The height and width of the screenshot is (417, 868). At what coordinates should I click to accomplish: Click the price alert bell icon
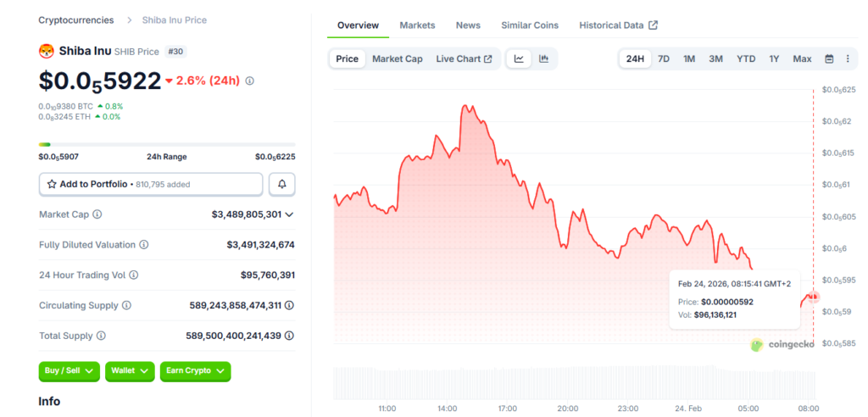click(282, 184)
